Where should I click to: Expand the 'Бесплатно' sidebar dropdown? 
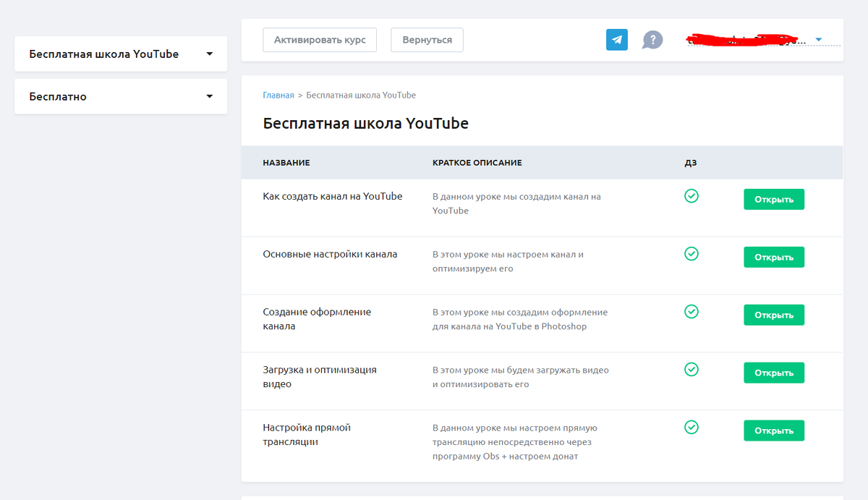tap(209, 96)
